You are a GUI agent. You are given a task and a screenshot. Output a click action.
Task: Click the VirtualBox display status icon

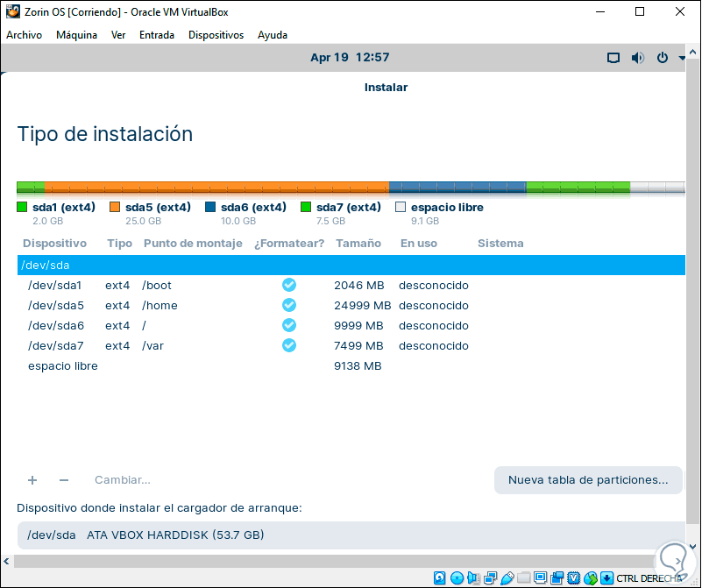(x=541, y=577)
